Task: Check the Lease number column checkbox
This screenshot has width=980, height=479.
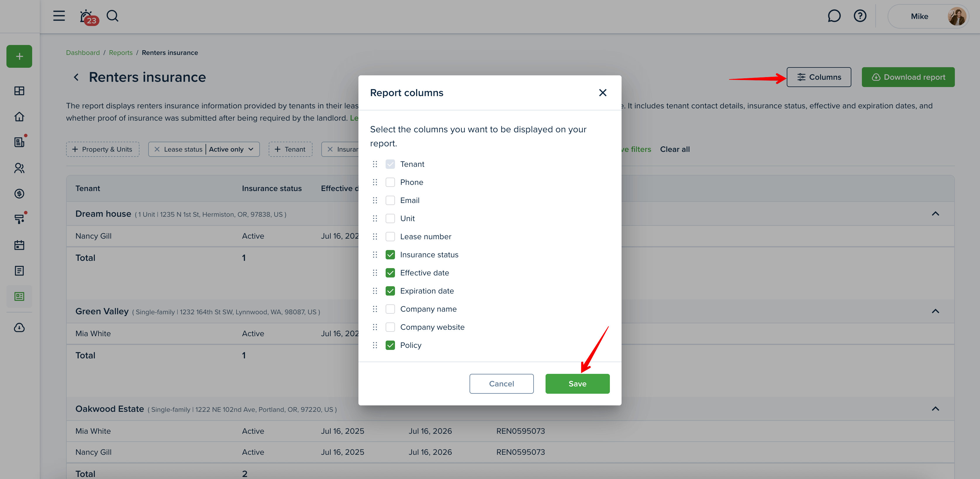Action: tap(390, 237)
